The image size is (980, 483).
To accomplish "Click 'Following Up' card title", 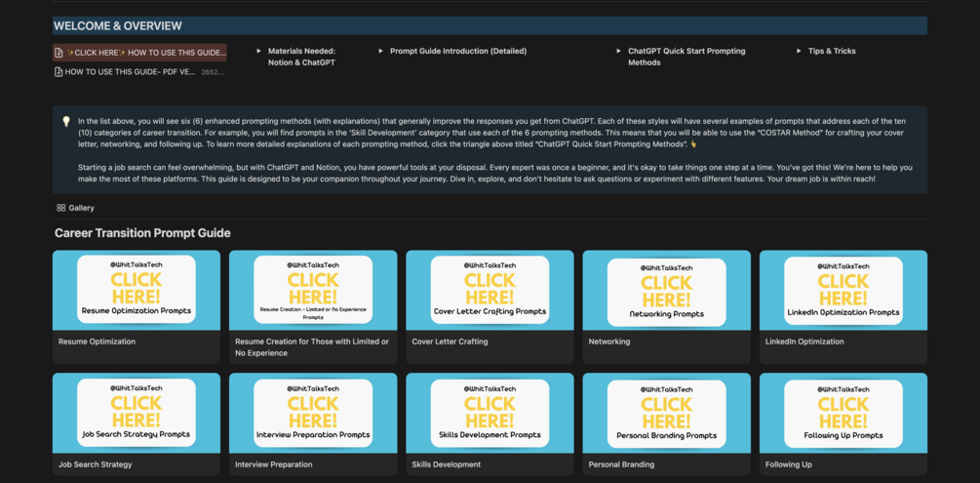I will pos(788,464).
